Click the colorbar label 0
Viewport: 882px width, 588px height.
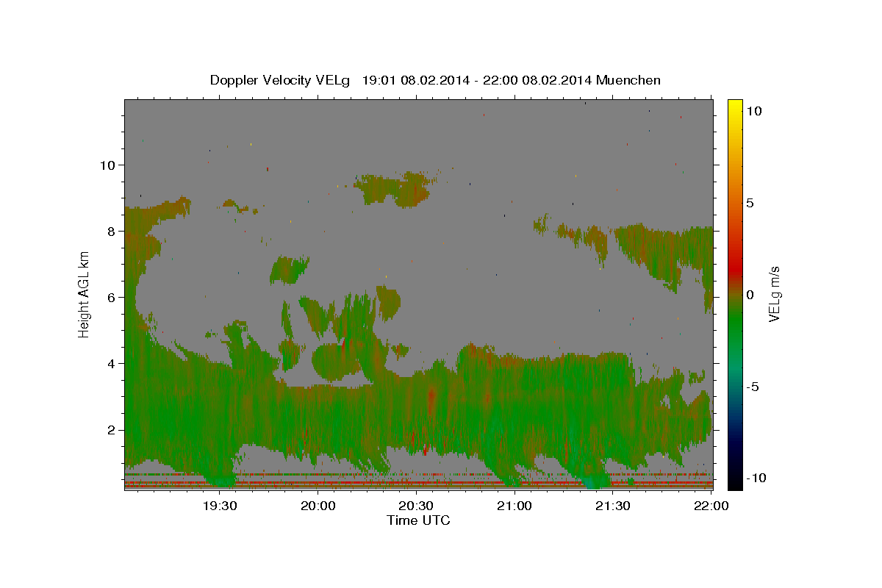750,295
